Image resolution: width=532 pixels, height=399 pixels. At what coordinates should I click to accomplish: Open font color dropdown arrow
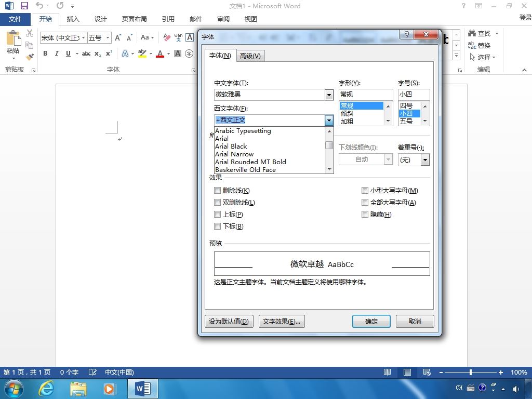(x=169, y=54)
